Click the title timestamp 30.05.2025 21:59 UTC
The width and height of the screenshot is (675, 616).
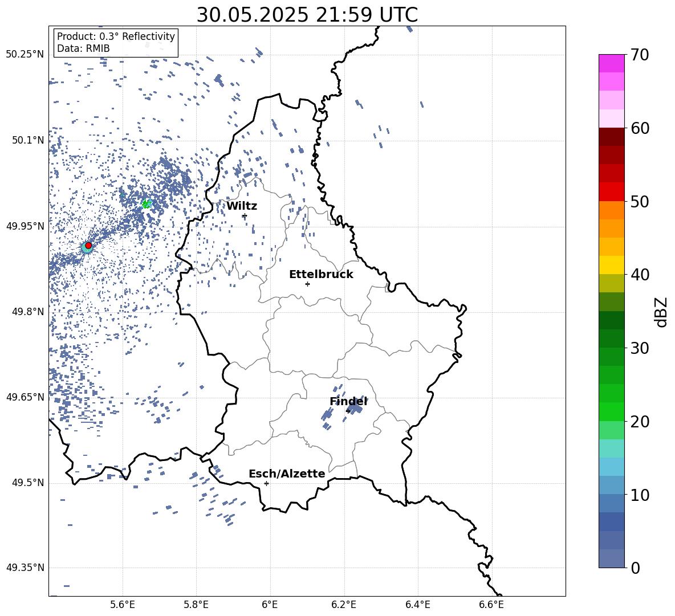(x=307, y=15)
